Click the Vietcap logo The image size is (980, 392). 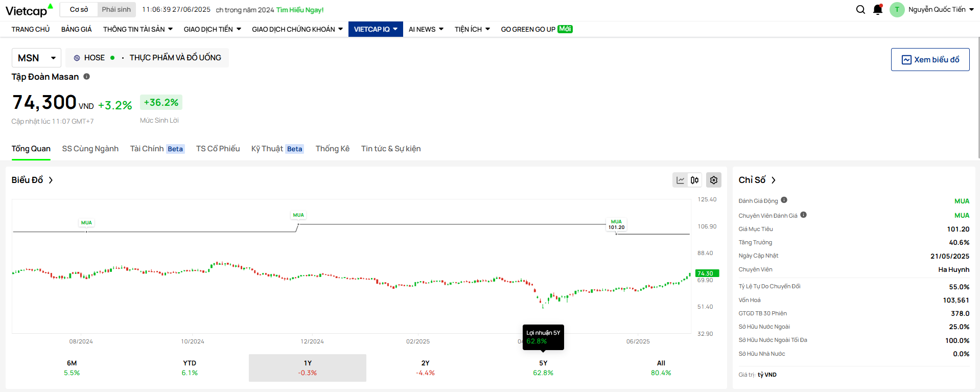(x=29, y=10)
